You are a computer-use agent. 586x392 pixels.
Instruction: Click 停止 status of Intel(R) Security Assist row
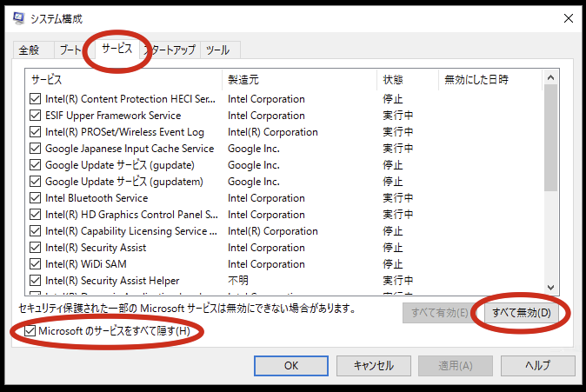point(393,248)
